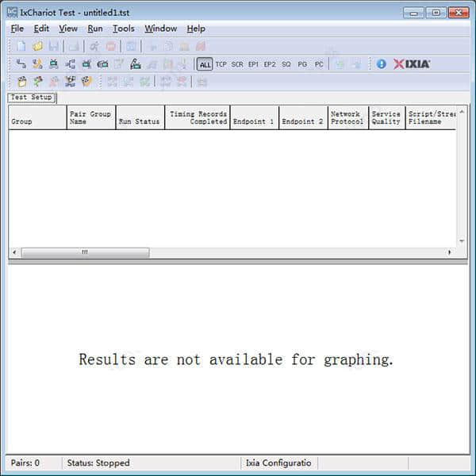Image resolution: width=476 pixels, height=476 pixels.
Task: Toggle the PG group-by button
Action: (302, 64)
